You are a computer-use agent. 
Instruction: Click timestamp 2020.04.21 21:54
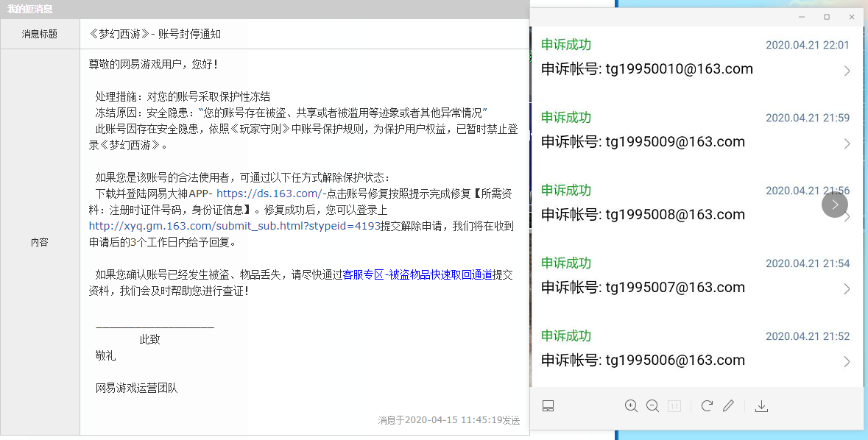pos(808,263)
